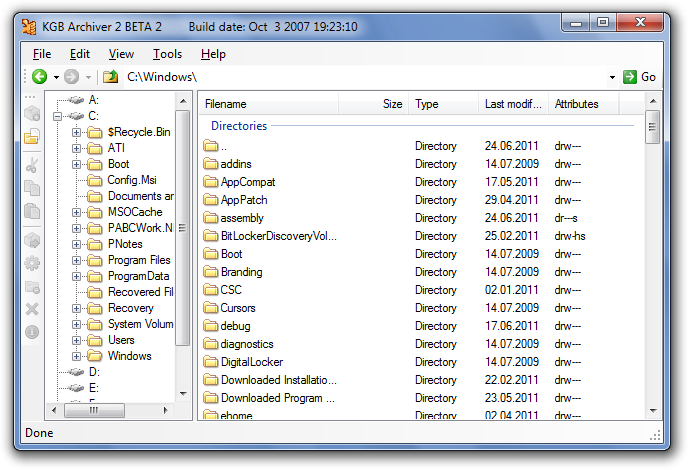The height and width of the screenshot is (470, 689).
Task: Click the Info icon in sidebar
Action: click(32, 332)
